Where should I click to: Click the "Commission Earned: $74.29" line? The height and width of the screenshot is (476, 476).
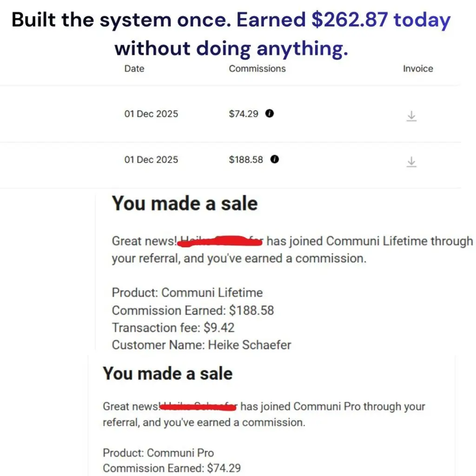point(172,468)
